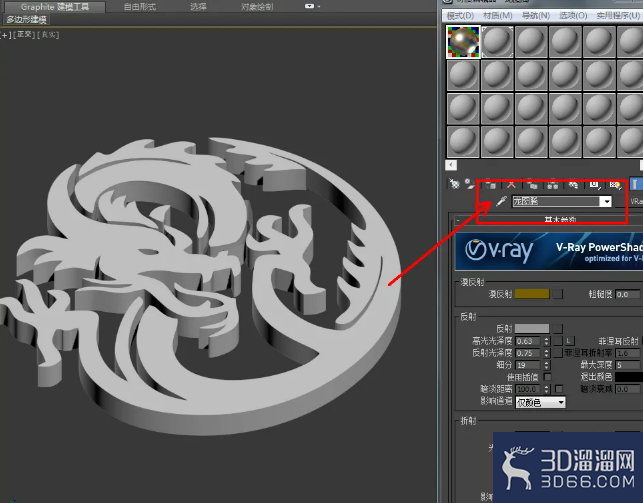The image size is (643, 503).
Task: Toggle the 使用插值 checkbox
Action: (x=547, y=376)
